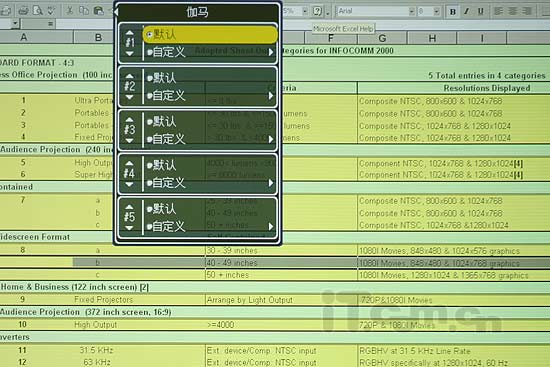Toggle Bold formatting button
Image resolution: width=550 pixels, height=367 pixels.
[452, 12]
